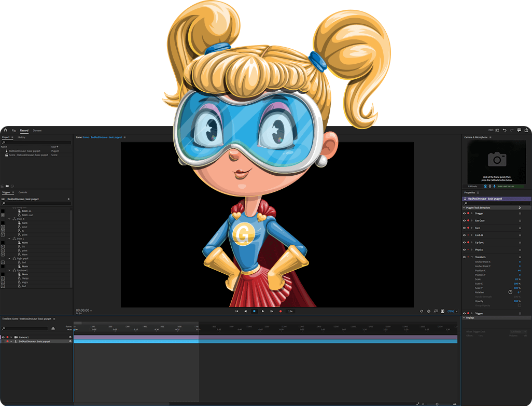Click the undo arrow icon

pos(504,130)
